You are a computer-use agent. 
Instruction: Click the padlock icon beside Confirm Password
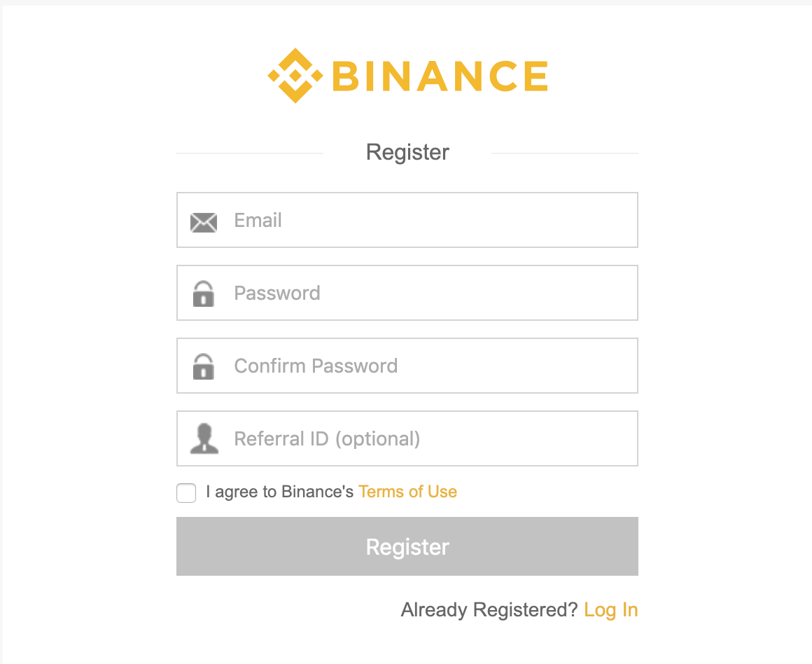pos(204,366)
